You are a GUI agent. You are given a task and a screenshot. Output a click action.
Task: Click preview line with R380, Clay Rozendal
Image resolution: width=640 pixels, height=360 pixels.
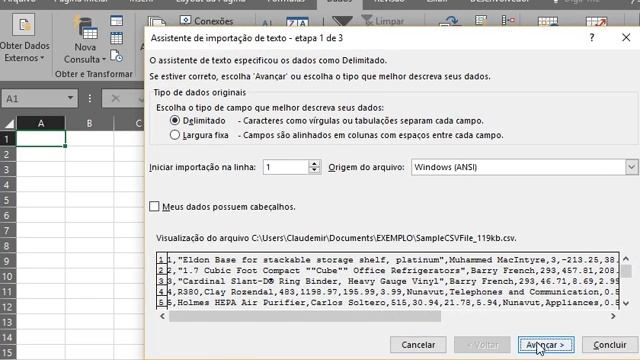(x=393, y=291)
